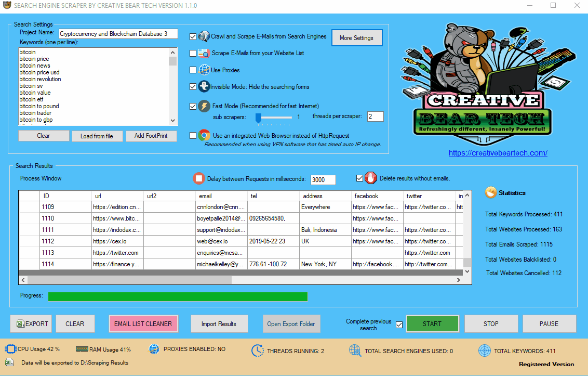Open More Settings
Viewport: 588px width, 376px height.
[357, 38]
